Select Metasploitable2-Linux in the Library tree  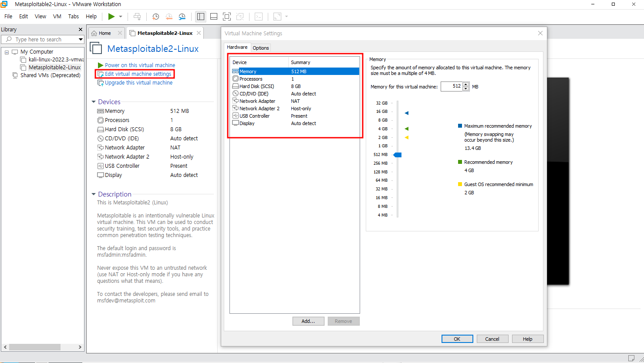[x=51, y=67]
